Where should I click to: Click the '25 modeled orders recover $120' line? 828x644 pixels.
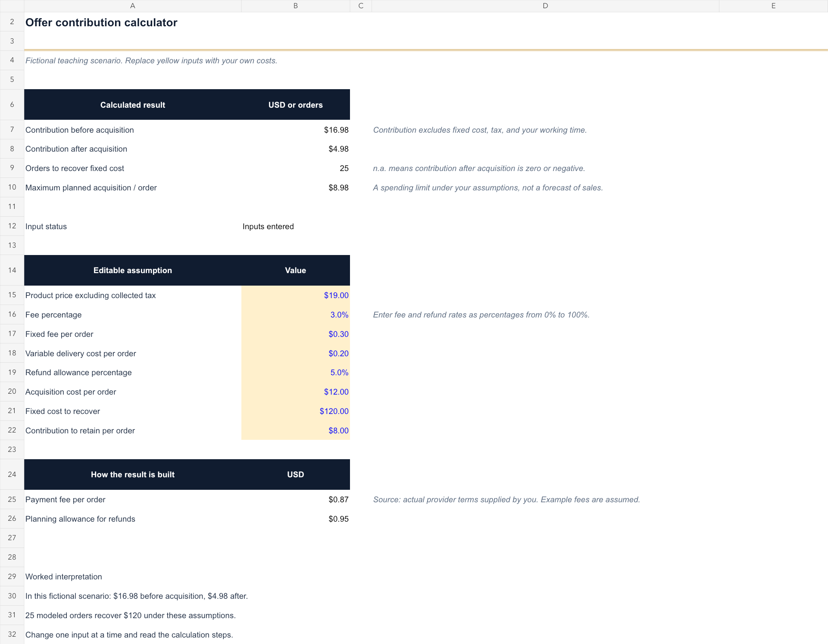click(x=131, y=616)
